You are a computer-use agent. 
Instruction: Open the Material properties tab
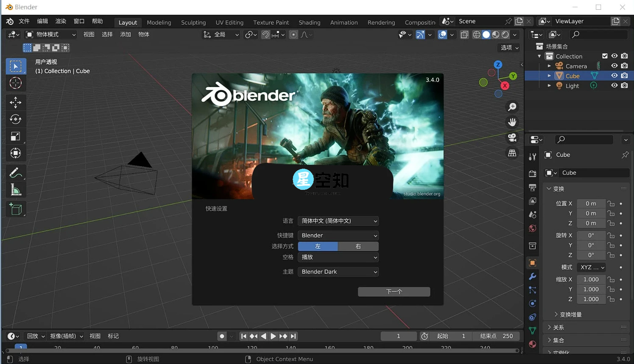tap(533, 344)
